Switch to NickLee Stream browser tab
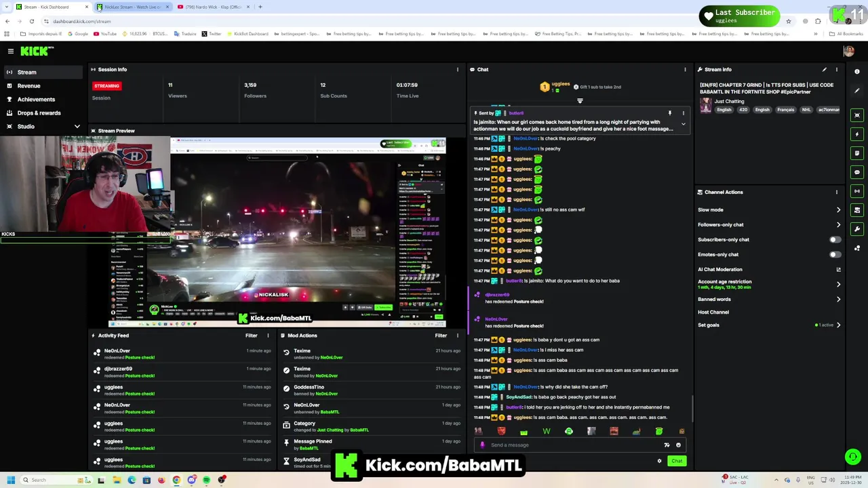Viewport: 868px width, 488px height. pyautogui.click(x=132, y=7)
